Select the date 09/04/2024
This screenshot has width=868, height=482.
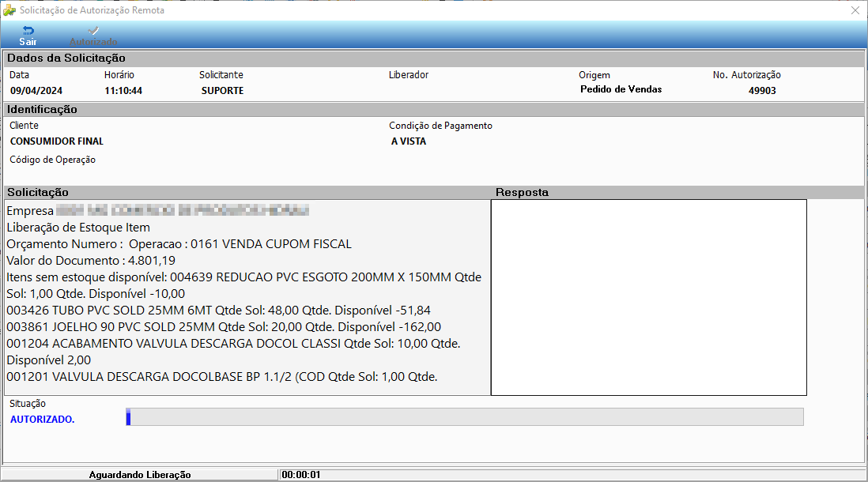(x=36, y=91)
